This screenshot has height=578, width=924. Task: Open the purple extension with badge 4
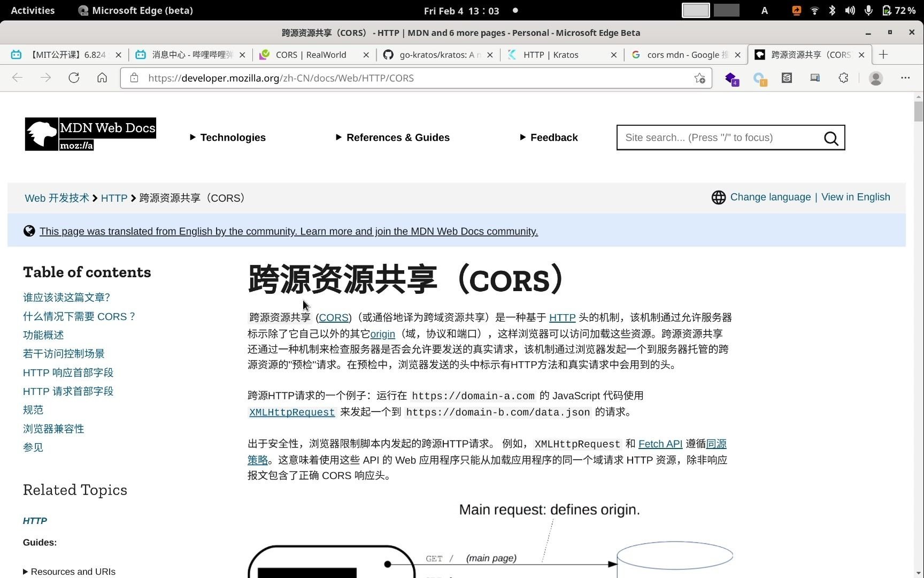(x=731, y=79)
